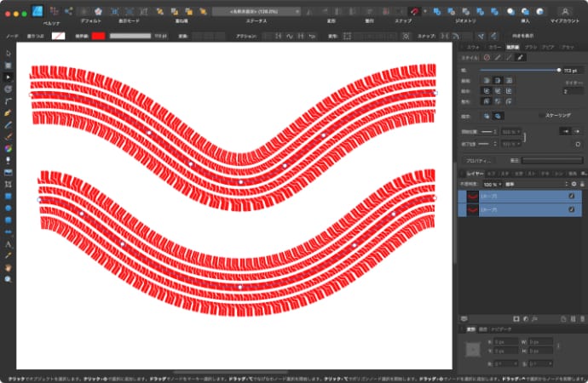The image size is (588, 383).
Task: Click the プロパティ... button
Action: click(480, 160)
